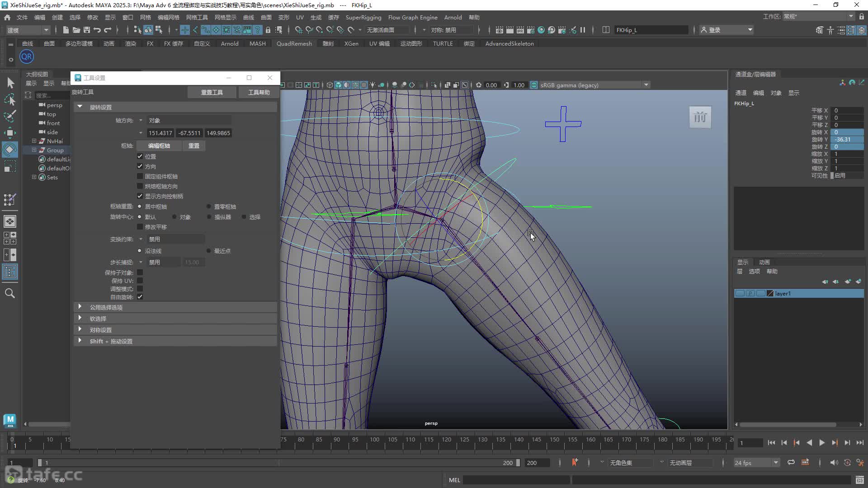Screen dimensions: 868x488
Task: Open the QuadRemesh QR shelf icon
Action: (27, 56)
